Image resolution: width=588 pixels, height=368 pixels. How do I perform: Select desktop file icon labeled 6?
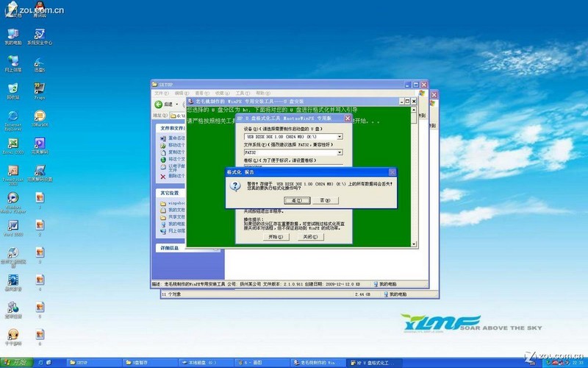click(x=40, y=337)
